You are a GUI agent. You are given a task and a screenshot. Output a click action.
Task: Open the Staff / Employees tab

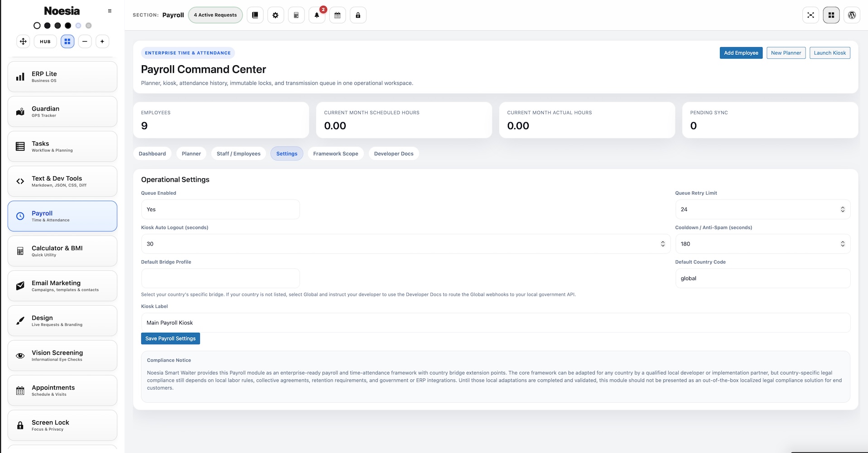click(239, 154)
